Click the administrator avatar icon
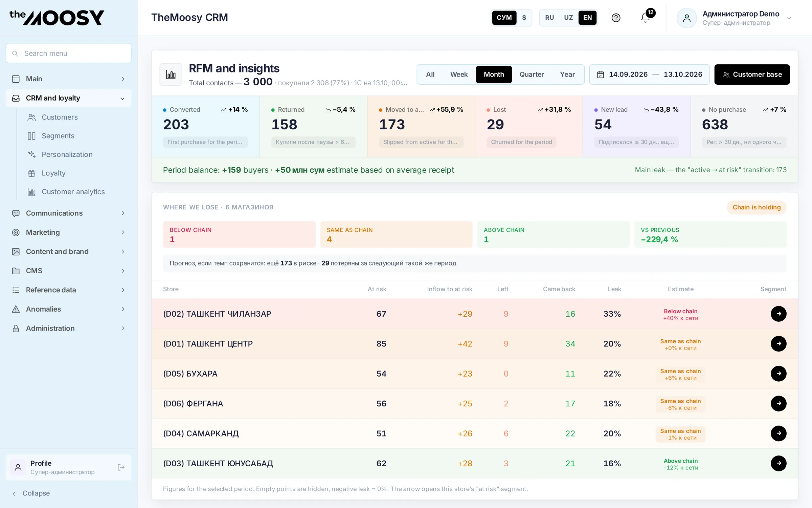This screenshot has width=812, height=508. coord(686,18)
